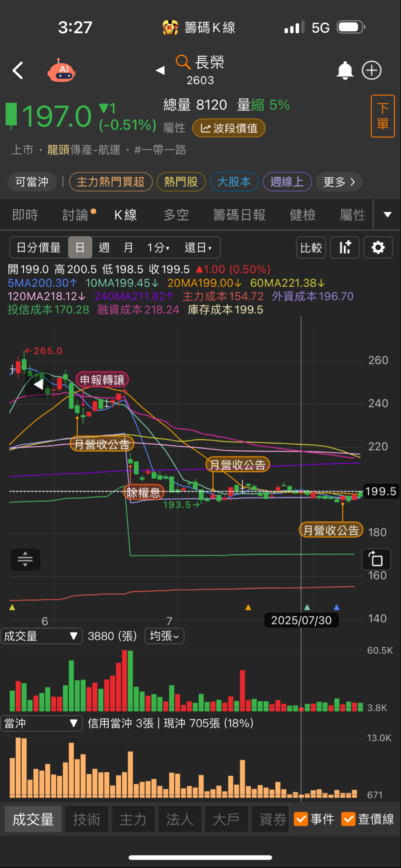Open 健檢 tab
Viewport: 401px width, 868px height.
click(303, 215)
